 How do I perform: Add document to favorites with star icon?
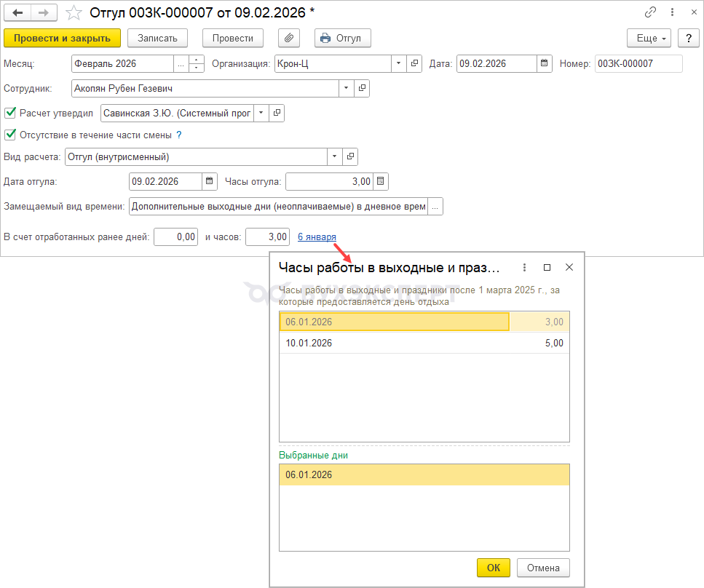click(x=74, y=12)
